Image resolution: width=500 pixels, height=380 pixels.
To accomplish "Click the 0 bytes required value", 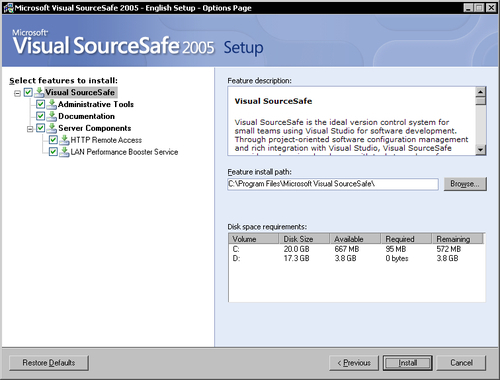I will coord(397,258).
